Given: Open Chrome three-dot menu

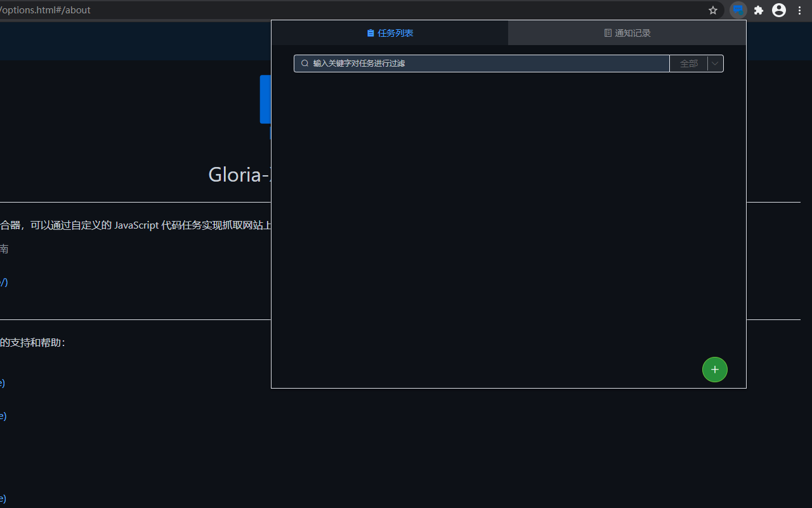Looking at the screenshot, I should (x=799, y=10).
